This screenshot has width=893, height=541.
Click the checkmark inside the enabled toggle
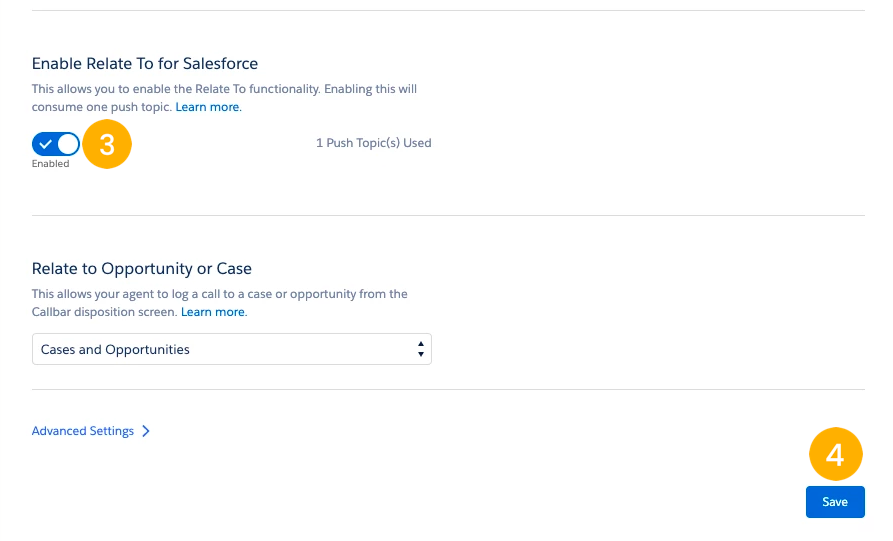pos(45,144)
